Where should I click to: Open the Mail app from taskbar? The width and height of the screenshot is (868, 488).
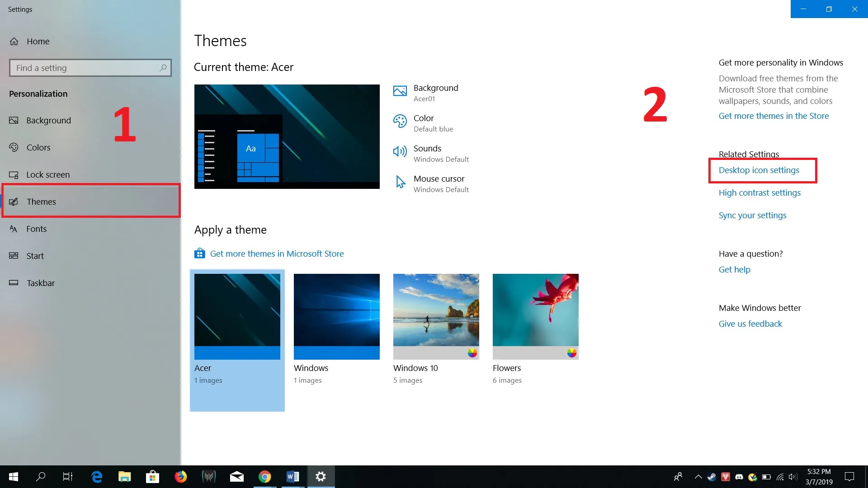[236, 477]
